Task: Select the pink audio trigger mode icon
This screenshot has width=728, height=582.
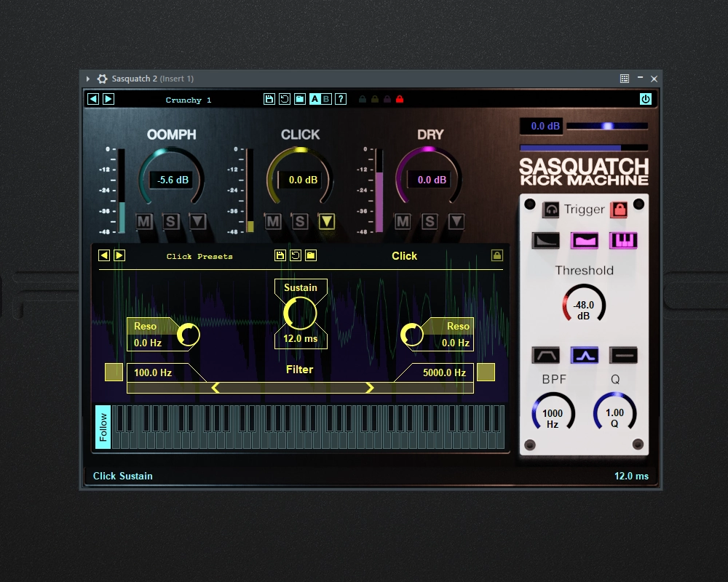Action: point(584,240)
